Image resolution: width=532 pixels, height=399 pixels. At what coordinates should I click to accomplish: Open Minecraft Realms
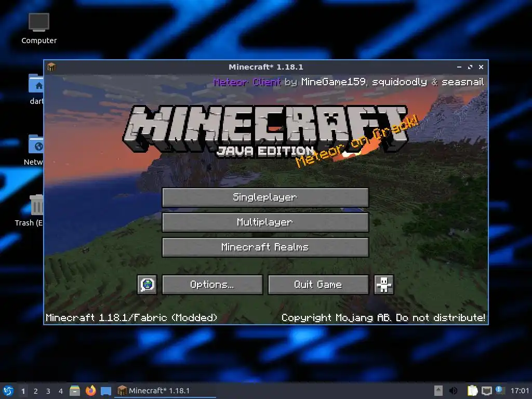[265, 247]
